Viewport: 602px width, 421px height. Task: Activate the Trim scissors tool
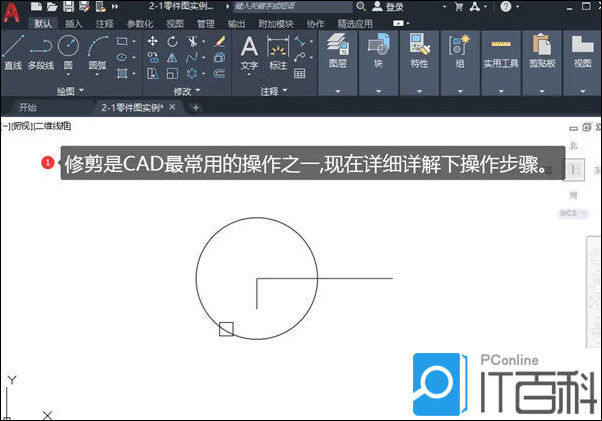pos(193,41)
